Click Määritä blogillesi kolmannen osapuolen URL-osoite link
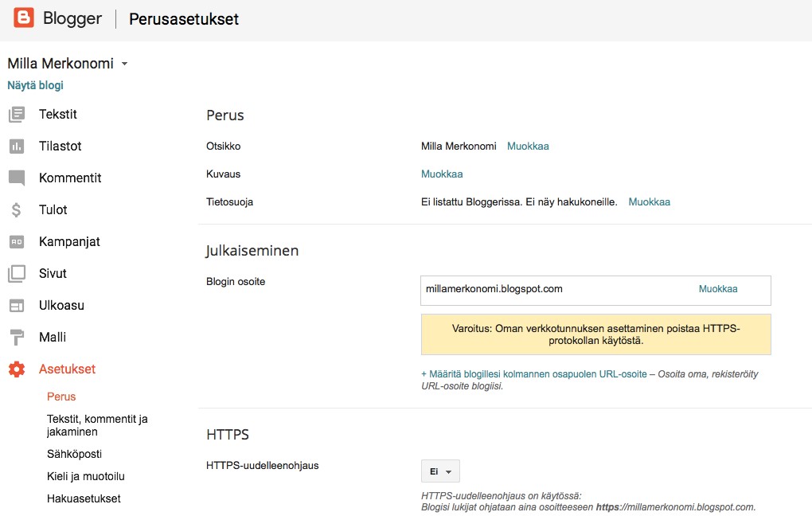 click(x=534, y=374)
